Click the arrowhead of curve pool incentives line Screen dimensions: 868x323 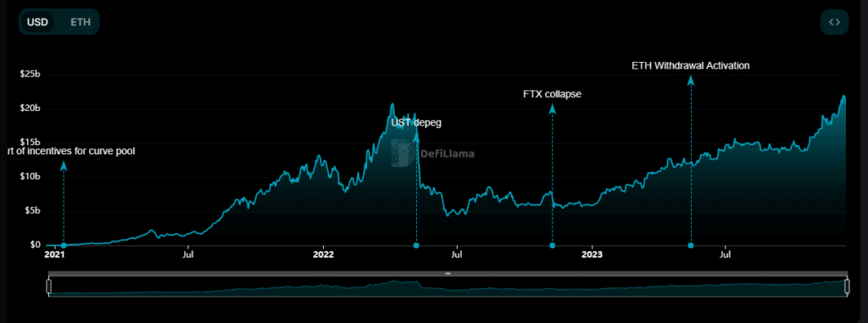click(64, 165)
